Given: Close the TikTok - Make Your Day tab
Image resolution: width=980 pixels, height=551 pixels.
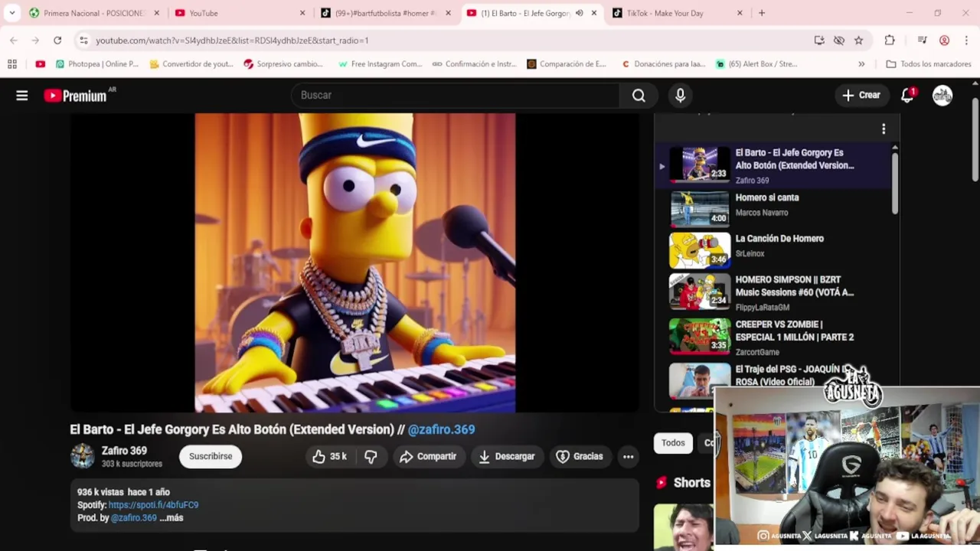Looking at the screenshot, I should (x=740, y=13).
